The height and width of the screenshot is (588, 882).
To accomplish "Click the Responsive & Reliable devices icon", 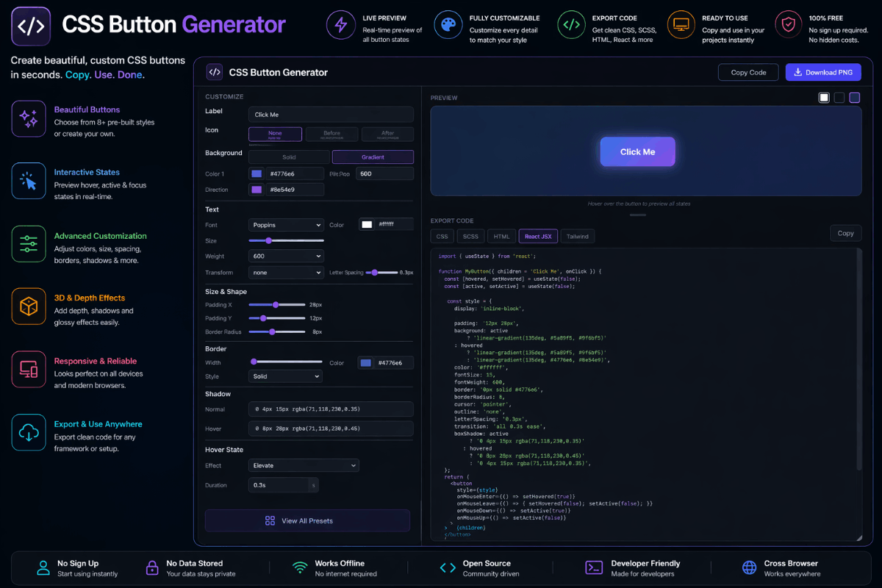I will pos(29,369).
